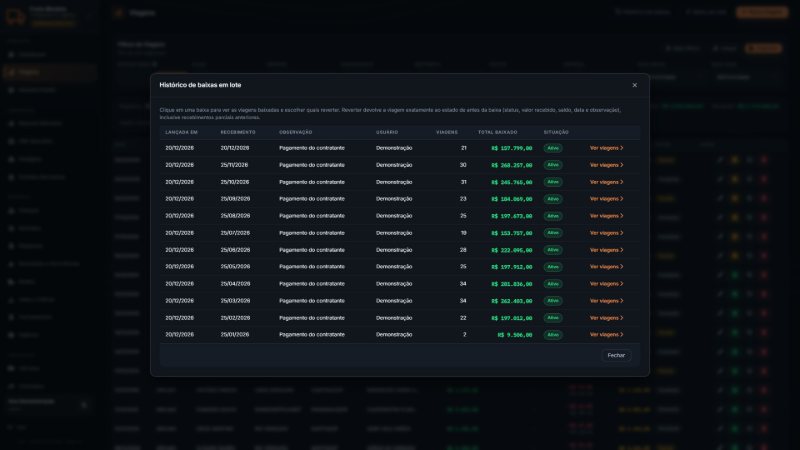Click the total baixado amount in the 25/03 row
Screen dimensions: 800x450
512,301
